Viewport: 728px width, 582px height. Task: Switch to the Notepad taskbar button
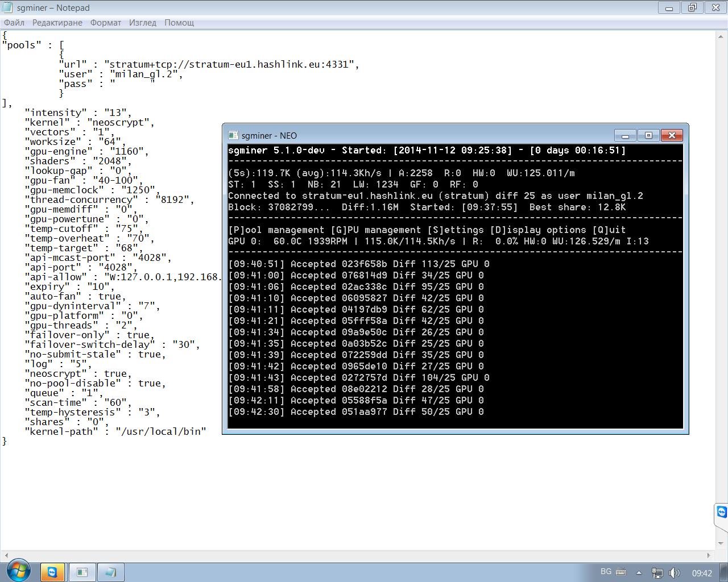pos(110,572)
